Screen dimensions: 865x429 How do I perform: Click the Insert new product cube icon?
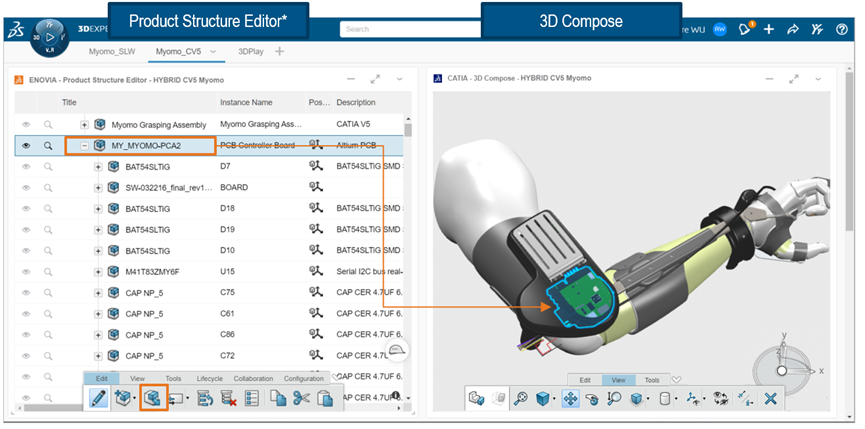[x=122, y=398]
